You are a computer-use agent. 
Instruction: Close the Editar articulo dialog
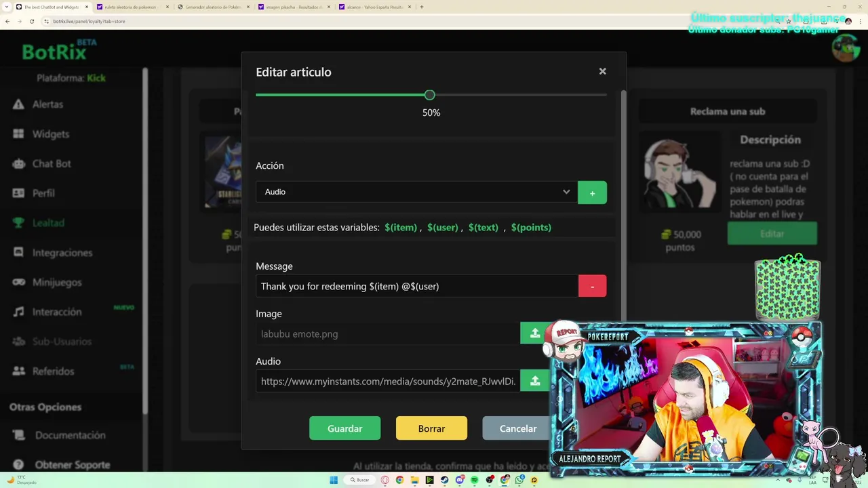602,71
